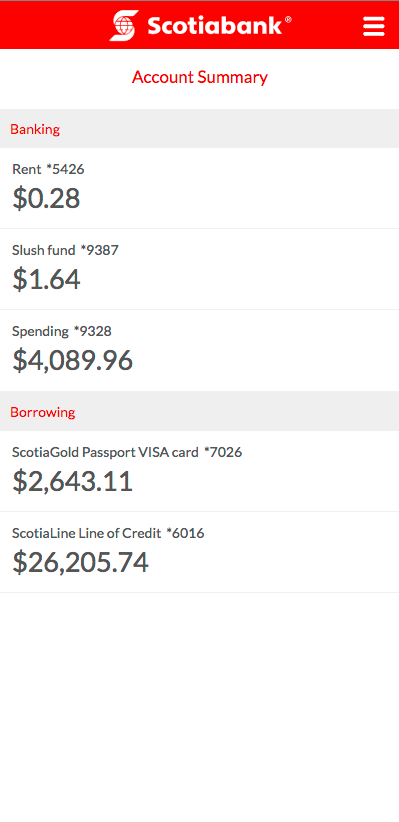Click the Account Summary title
The image size is (399, 822).
(x=200, y=77)
